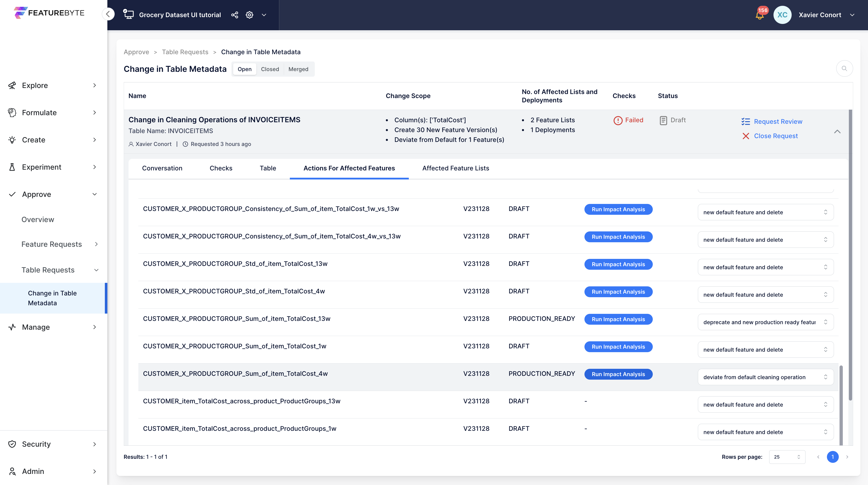Switch to the Checks tab
868x485 pixels.
(221, 168)
